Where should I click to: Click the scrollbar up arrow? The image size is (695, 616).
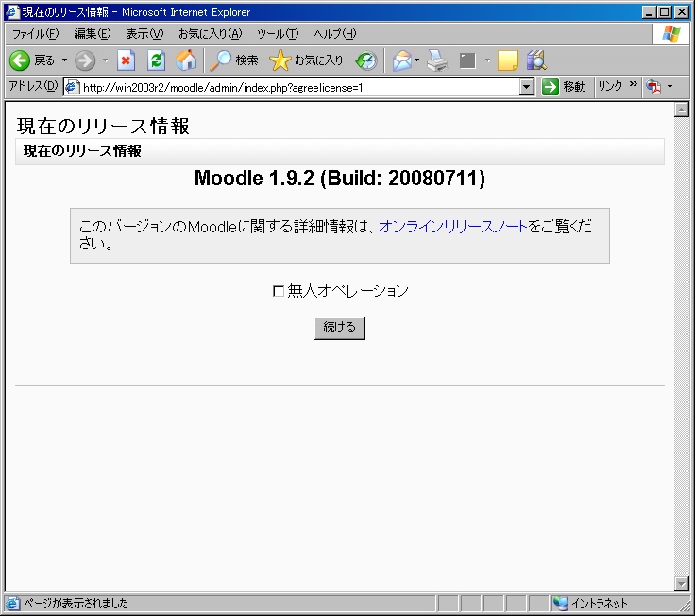point(681,110)
